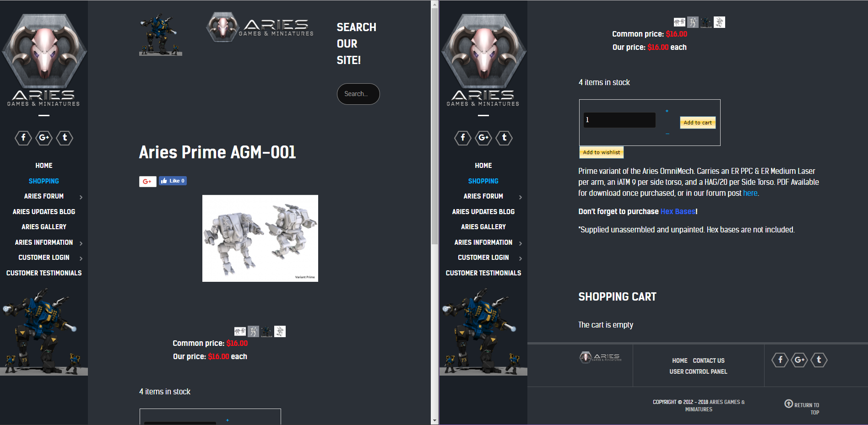The width and height of the screenshot is (868, 425).
Task: Open the main Variant Prime product image
Action: click(260, 238)
